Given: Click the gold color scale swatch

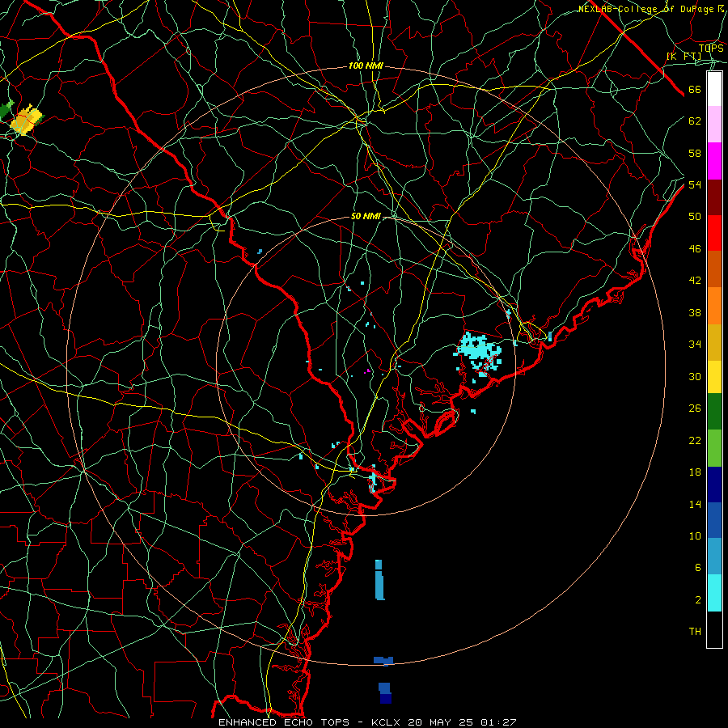Looking at the screenshot, I should click(x=714, y=342).
